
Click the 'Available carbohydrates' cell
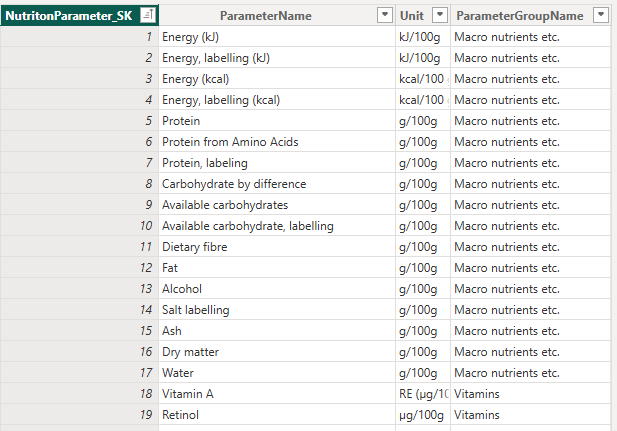(277, 205)
